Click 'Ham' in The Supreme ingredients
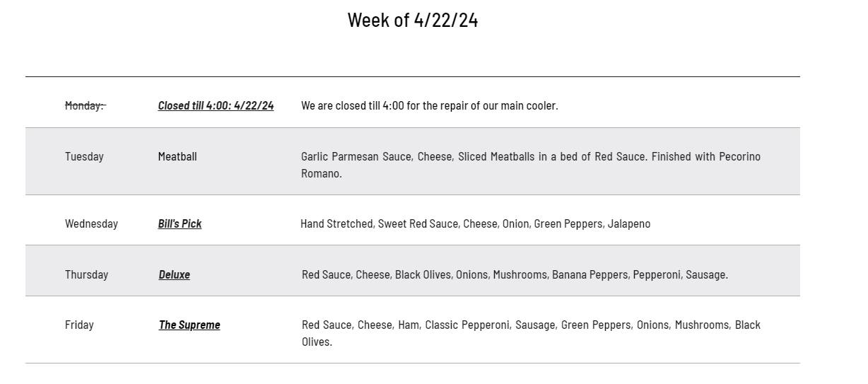The height and width of the screenshot is (384, 868). [408, 325]
